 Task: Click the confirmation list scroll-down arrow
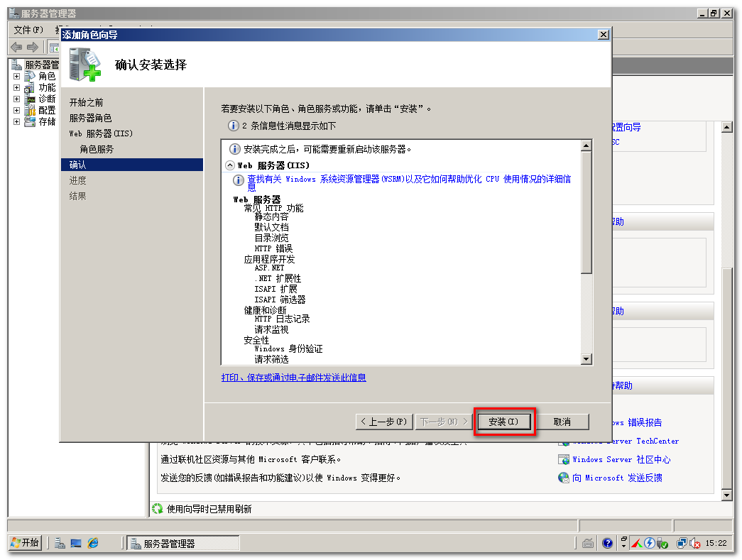click(586, 359)
